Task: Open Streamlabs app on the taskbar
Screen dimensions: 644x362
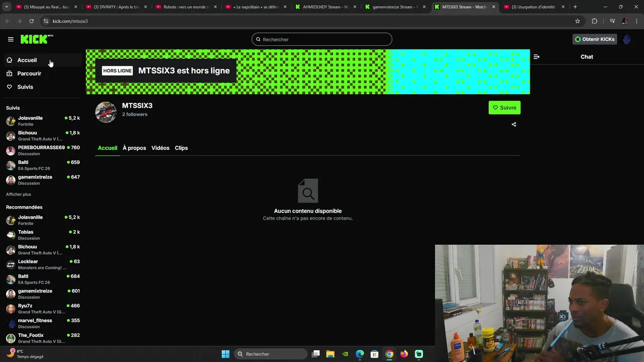Action: [x=419, y=354]
